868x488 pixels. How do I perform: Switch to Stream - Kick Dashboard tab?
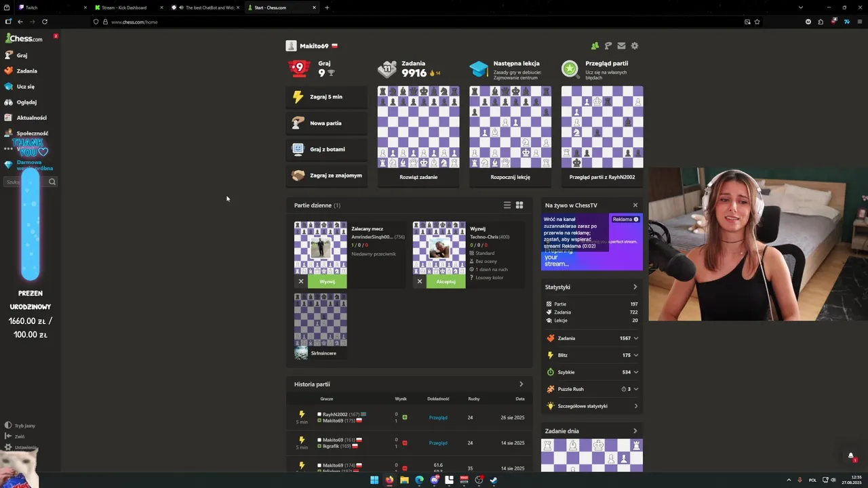point(129,7)
